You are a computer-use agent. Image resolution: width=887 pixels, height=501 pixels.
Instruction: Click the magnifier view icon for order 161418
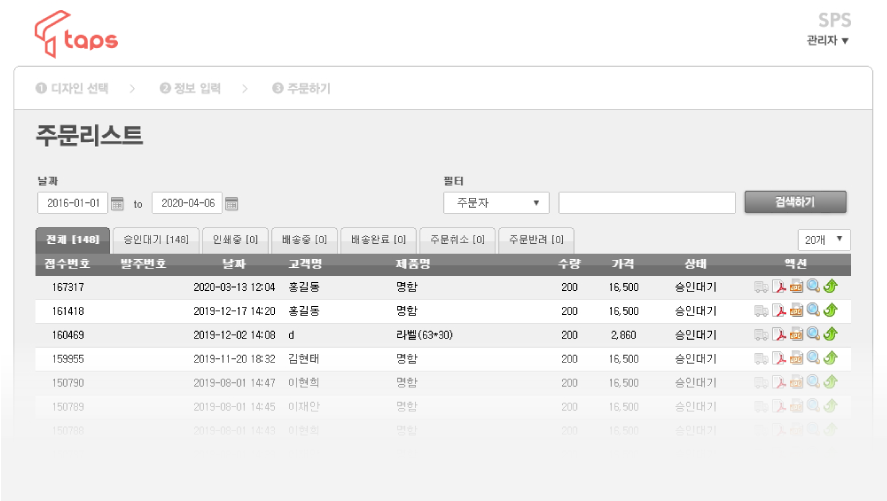(x=813, y=310)
